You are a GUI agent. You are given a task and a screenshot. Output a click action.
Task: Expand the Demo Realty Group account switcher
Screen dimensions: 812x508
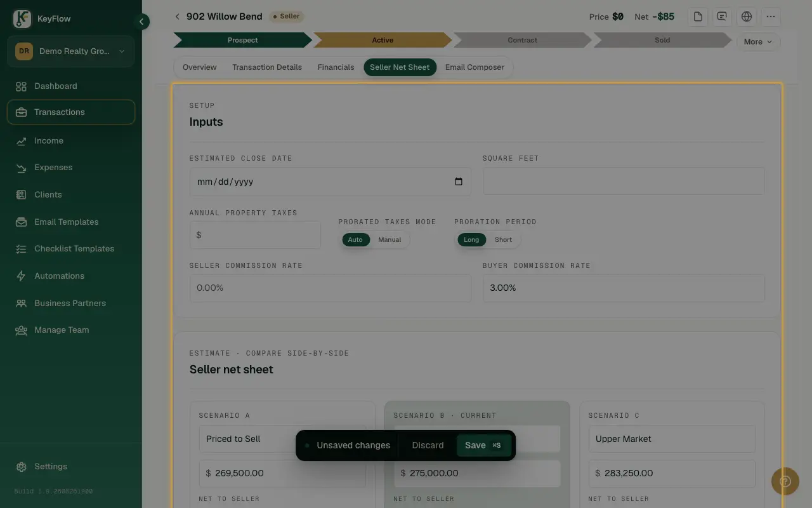tap(71, 51)
